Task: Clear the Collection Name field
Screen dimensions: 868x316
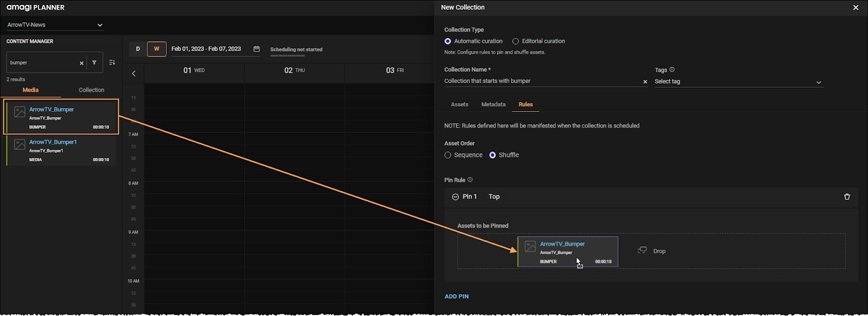Action: [645, 81]
